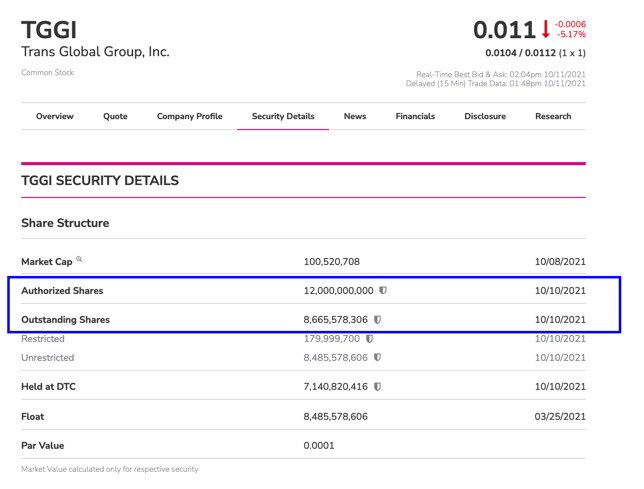Viewport: 644px width, 489px height.
Task: Click the red down-arrow price change indicator
Action: (x=545, y=29)
